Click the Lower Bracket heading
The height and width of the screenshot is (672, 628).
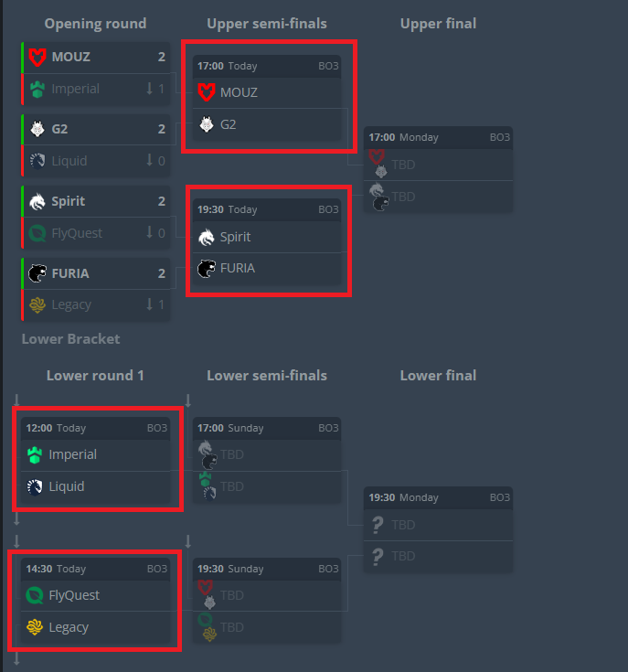(x=70, y=339)
